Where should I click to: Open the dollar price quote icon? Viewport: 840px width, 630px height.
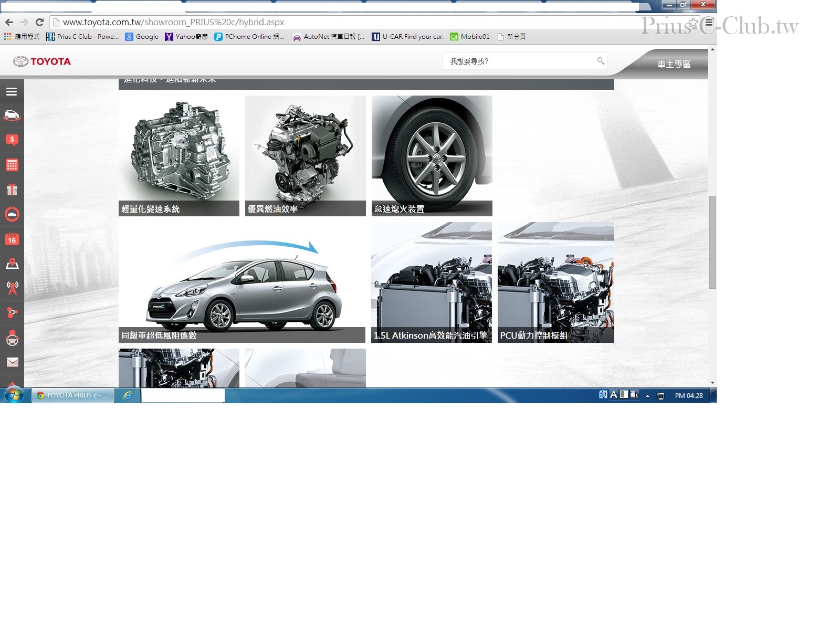(12, 140)
